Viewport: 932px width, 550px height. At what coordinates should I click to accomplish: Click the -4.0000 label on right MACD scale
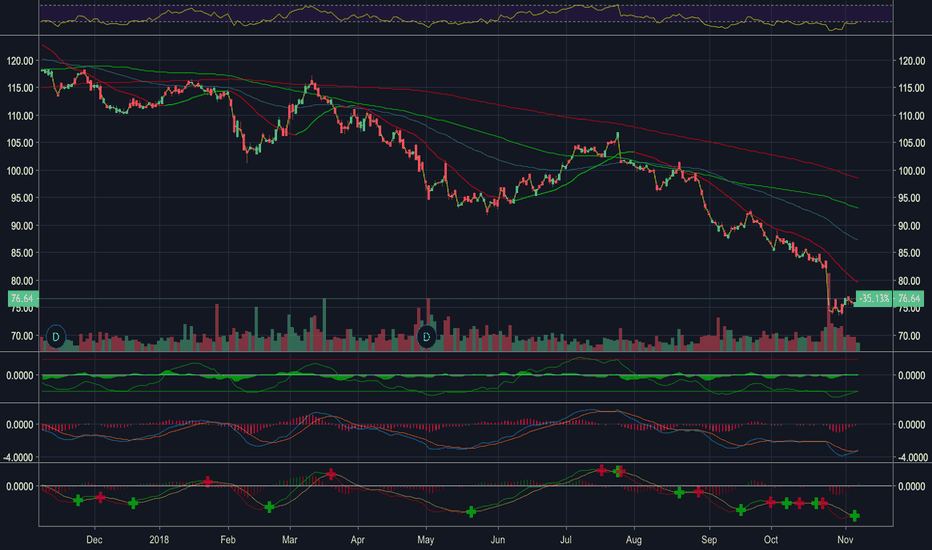coord(911,457)
